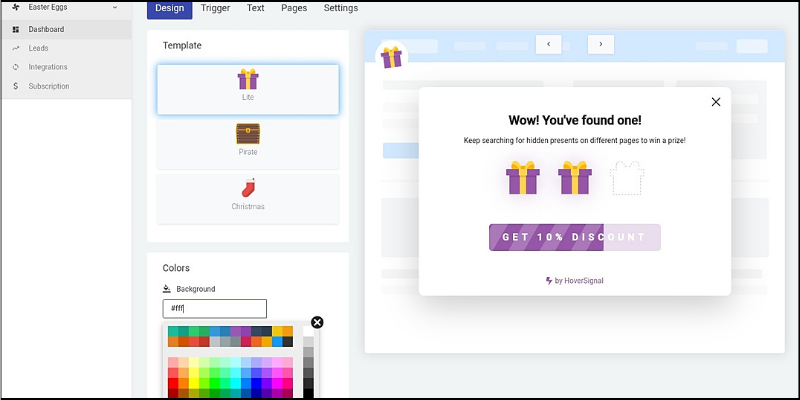The image size is (800, 400).
Task: Open the Text tab
Action: pos(256,8)
